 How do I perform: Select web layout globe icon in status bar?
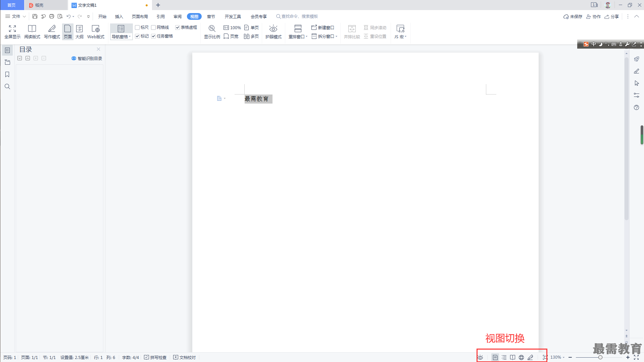[x=521, y=357]
